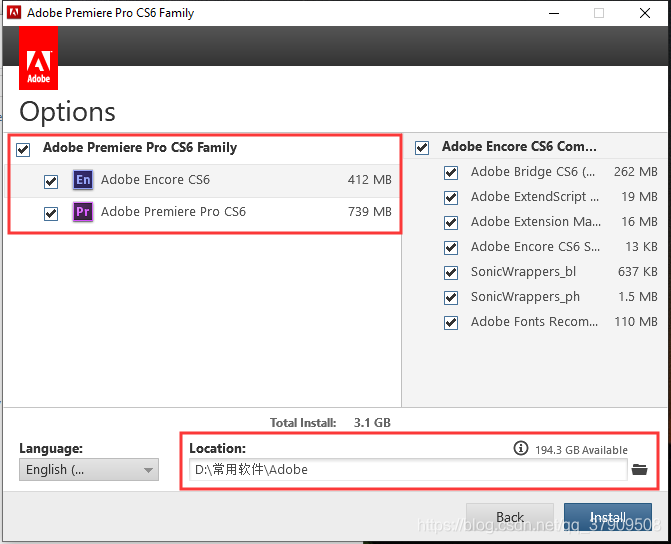Click the 262 MB size value
The width and height of the screenshot is (671, 544).
tap(635, 172)
